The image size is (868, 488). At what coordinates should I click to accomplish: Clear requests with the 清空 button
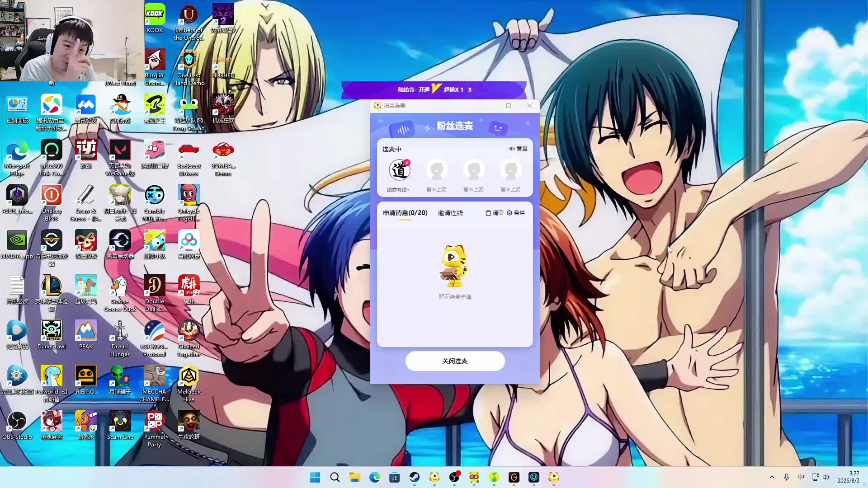(x=494, y=213)
